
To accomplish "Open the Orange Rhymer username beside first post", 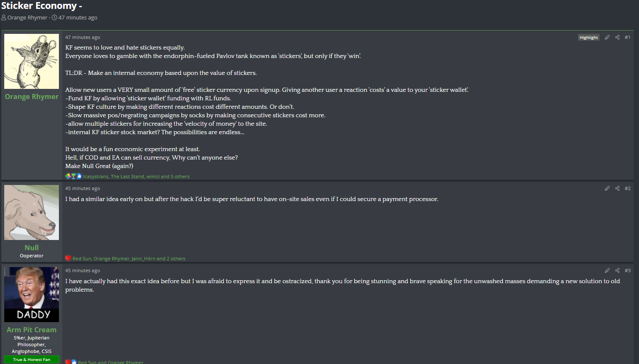I will tap(32, 97).
